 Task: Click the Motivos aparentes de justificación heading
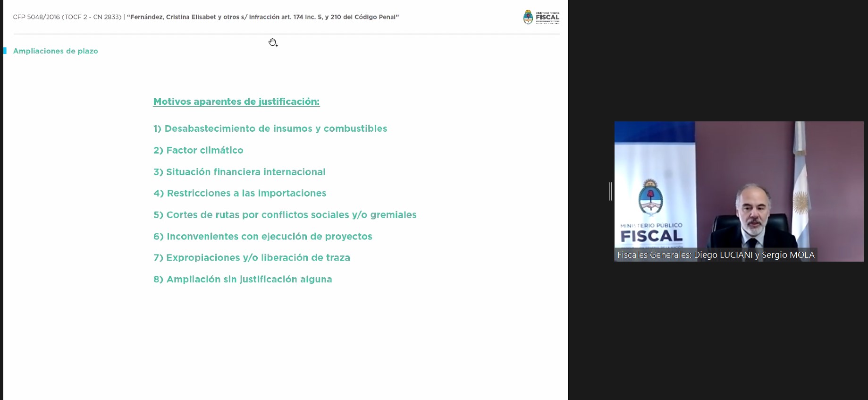coord(236,102)
